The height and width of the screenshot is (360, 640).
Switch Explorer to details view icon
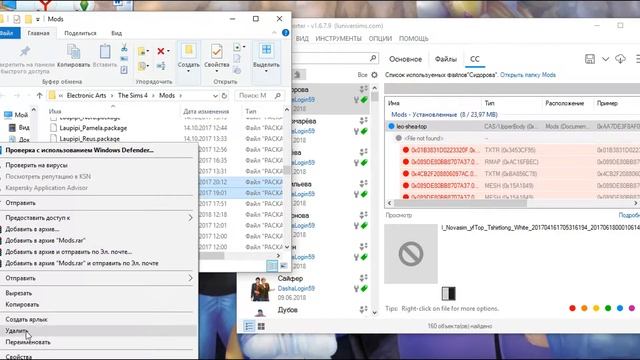coord(272,266)
